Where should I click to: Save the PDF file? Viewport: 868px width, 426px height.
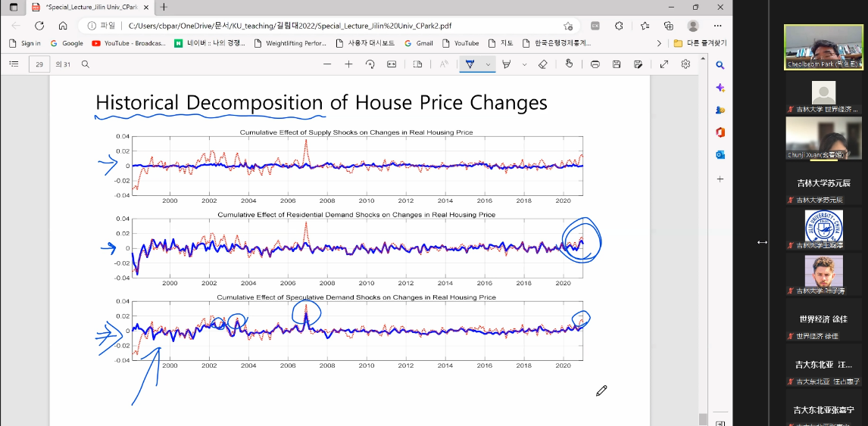[617, 64]
